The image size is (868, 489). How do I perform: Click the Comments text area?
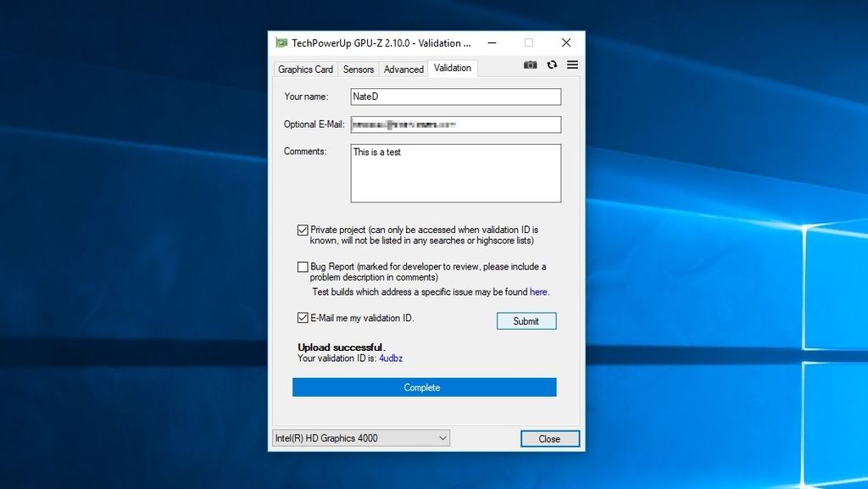(x=455, y=173)
